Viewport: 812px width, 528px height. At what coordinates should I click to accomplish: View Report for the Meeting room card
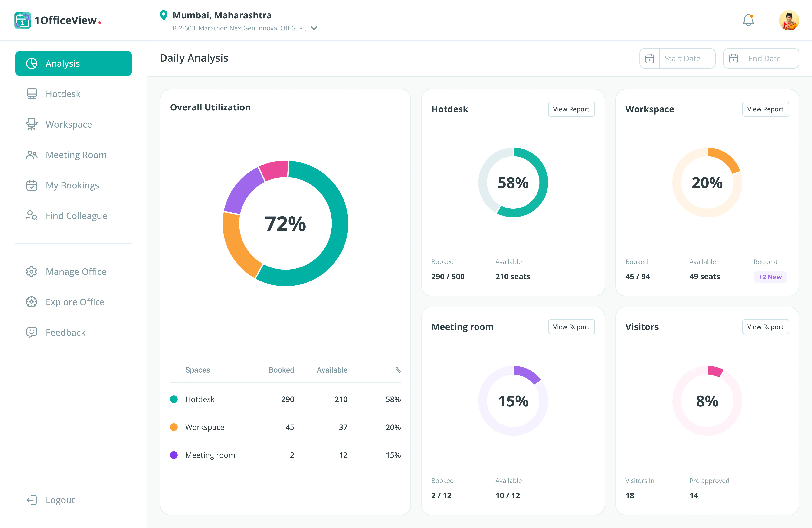571,327
